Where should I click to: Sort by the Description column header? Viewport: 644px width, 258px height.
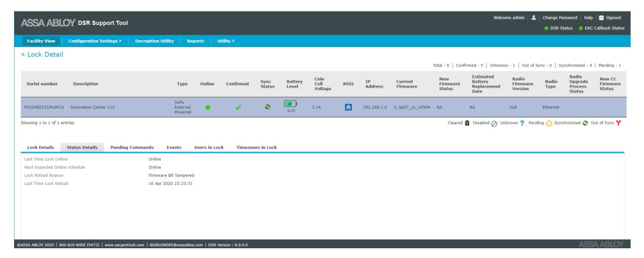point(85,84)
